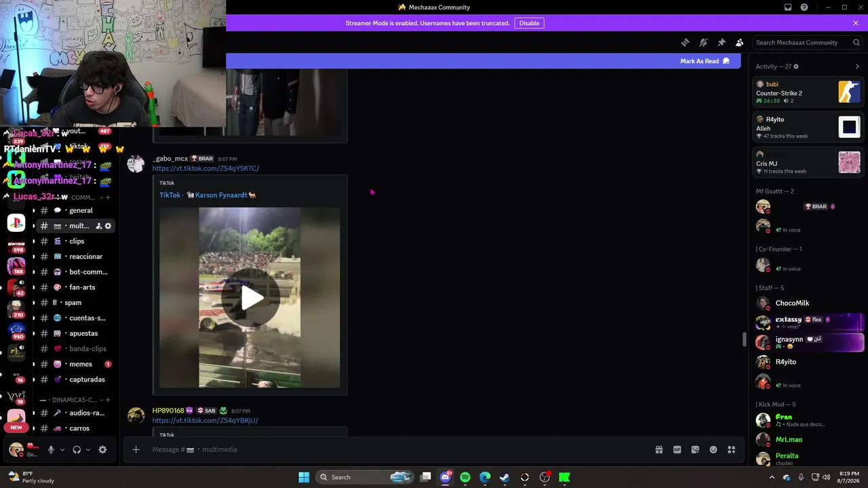Open the capturadas channel

pyautogui.click(x=75, y=380)
